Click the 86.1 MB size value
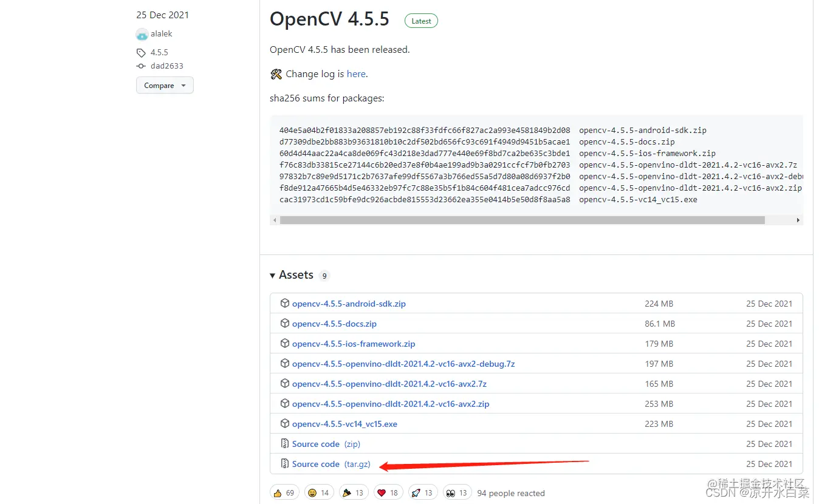The width and height of the screenshot is (819, 504). coord(660,324)
